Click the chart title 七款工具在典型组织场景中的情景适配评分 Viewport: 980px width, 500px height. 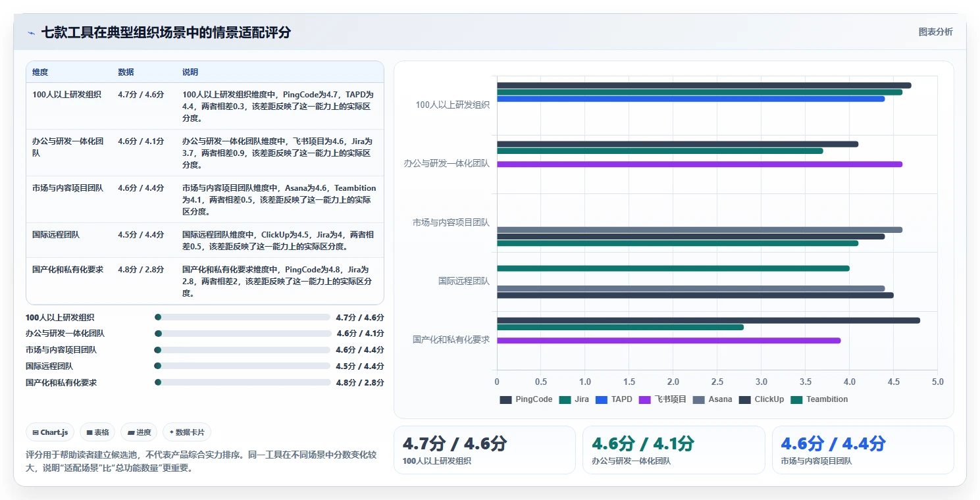pyautogui.click(x=166, y=32)
